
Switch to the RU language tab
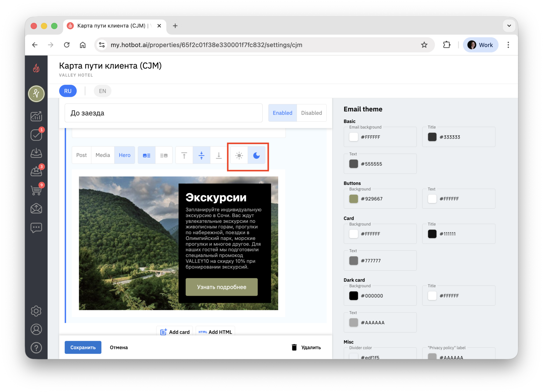tap(68, 91)
